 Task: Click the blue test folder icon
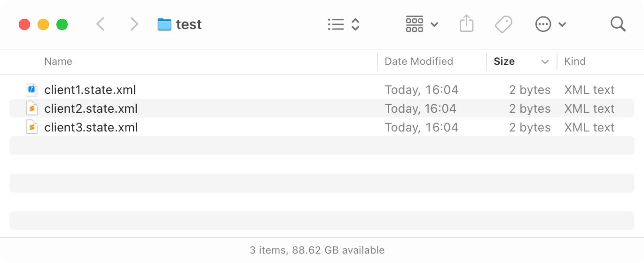[x=164, y=24]
